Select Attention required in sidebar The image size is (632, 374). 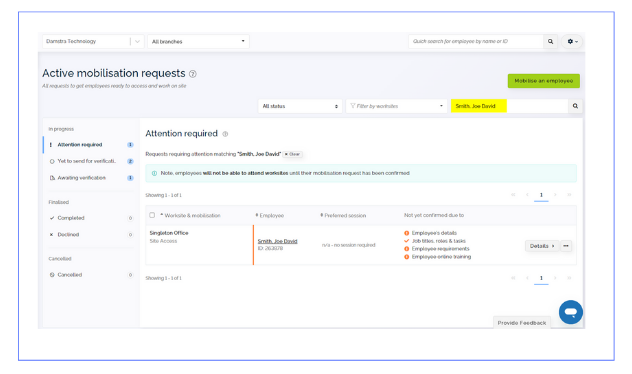pyautogui.click(x=91, y=145)
